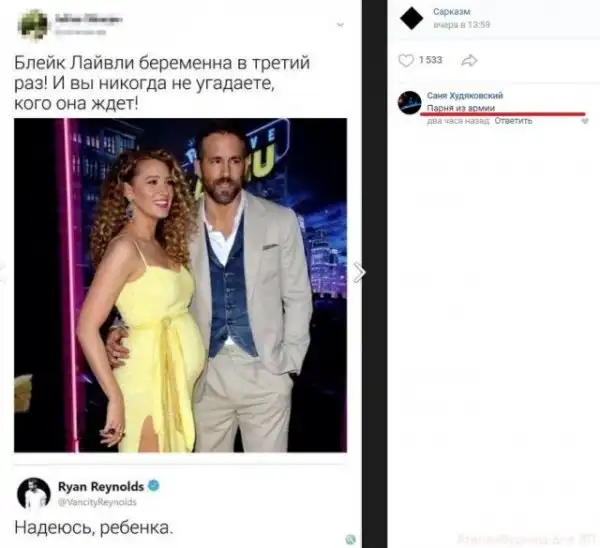Click the share arrow icon
The height and width of the screenshot is (548, 600).
[468, 61]
